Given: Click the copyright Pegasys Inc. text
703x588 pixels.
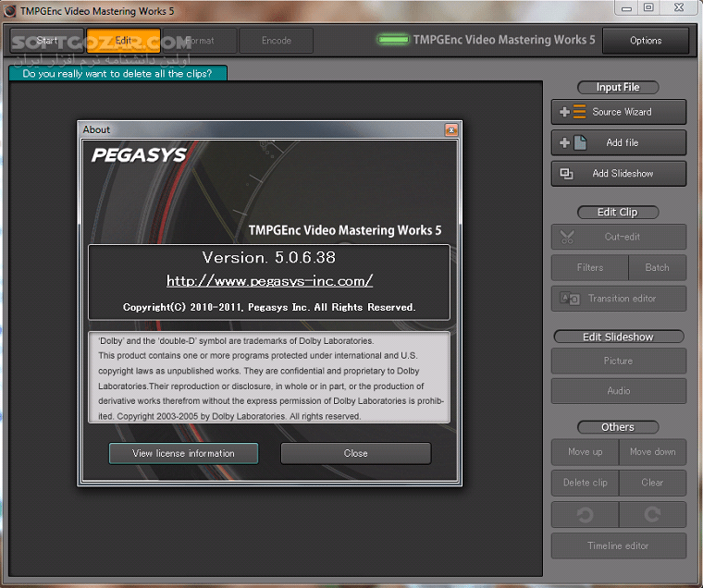Looking at the screenshot, I should pyautogui.click(x=269, y=308).
